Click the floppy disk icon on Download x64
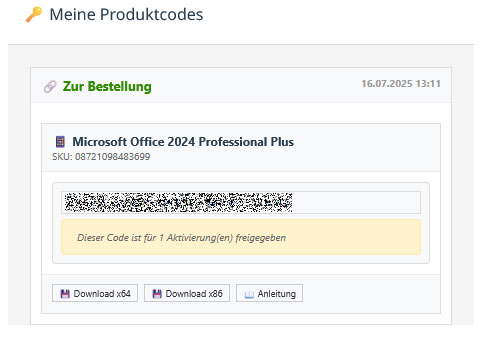Viewport: 495px width, 361px height. coord(65,294)
